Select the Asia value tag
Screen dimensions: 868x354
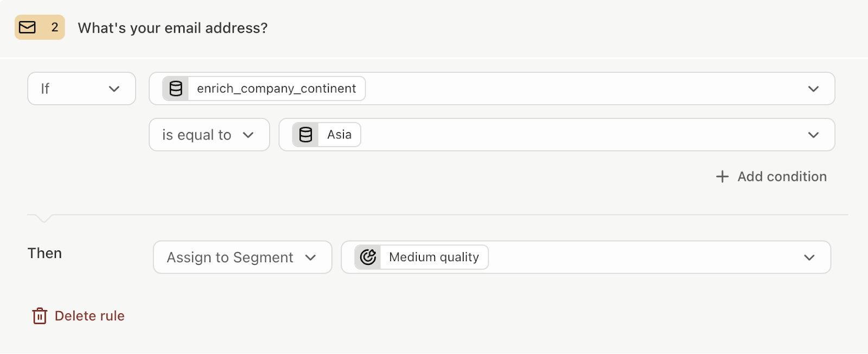pyautogui.click(x=327, y=135)
